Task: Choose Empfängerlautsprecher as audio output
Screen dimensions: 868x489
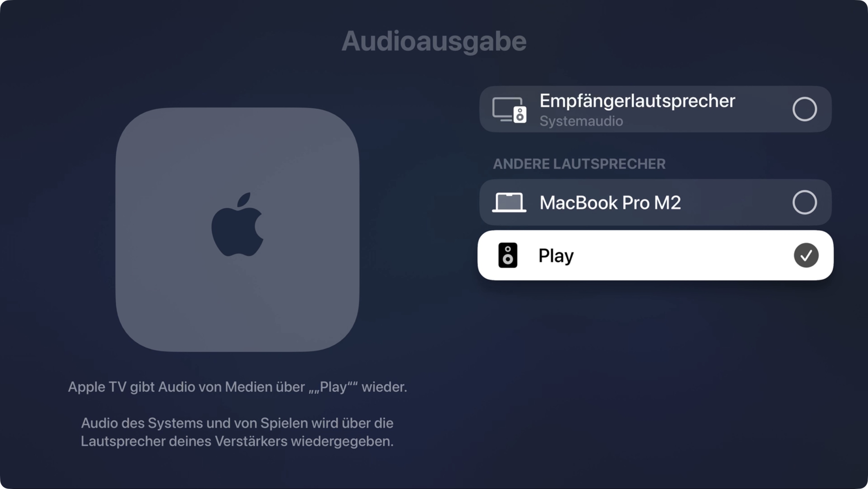Action: 655,109
